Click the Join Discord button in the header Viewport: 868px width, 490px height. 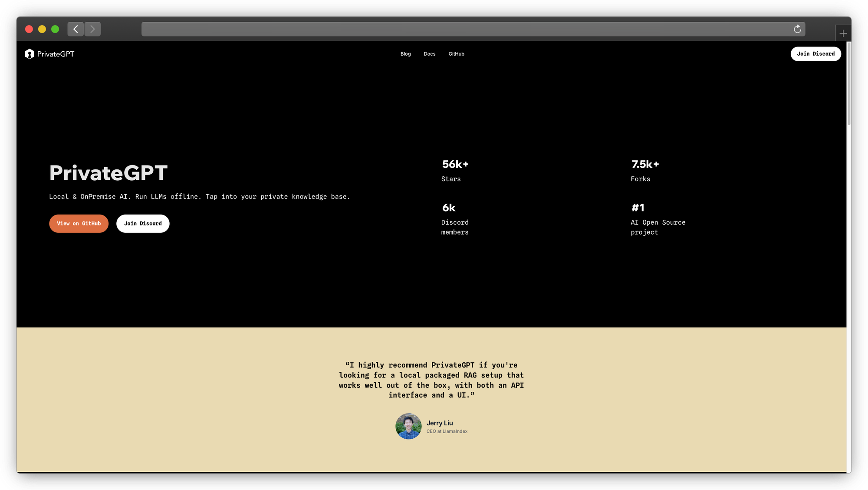pyautogui.click(x=815, y=54)
